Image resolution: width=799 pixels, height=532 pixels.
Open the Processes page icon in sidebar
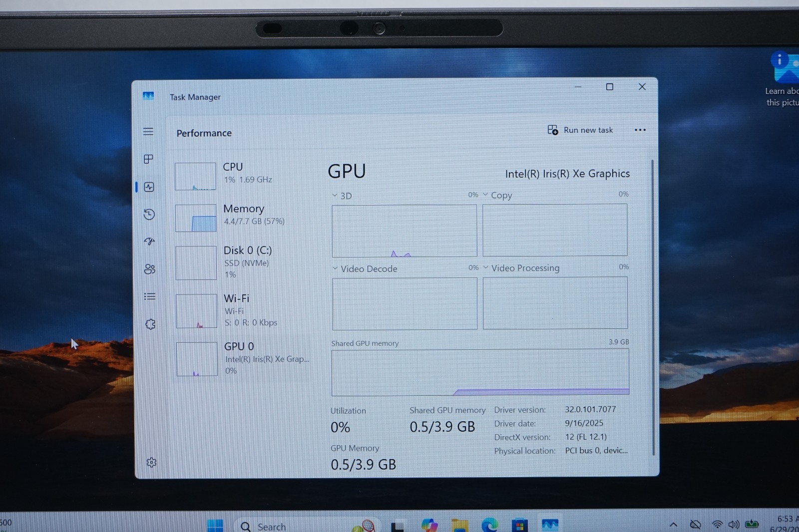[x=148, y=159]
